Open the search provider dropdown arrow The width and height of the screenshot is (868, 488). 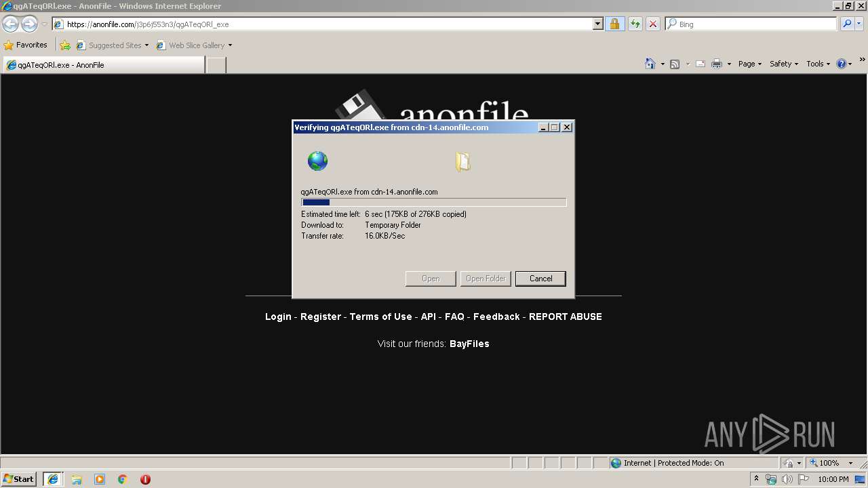pos(859,24)
